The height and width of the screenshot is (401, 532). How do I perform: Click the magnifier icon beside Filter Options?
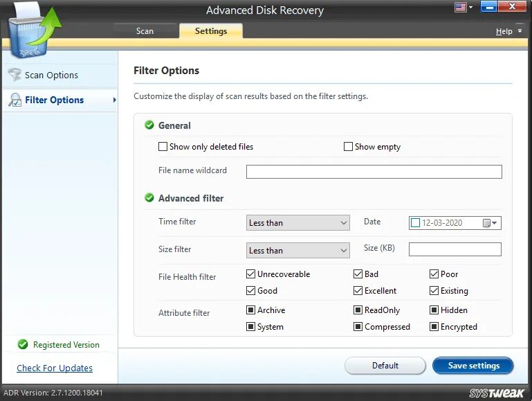coord(15,100)
